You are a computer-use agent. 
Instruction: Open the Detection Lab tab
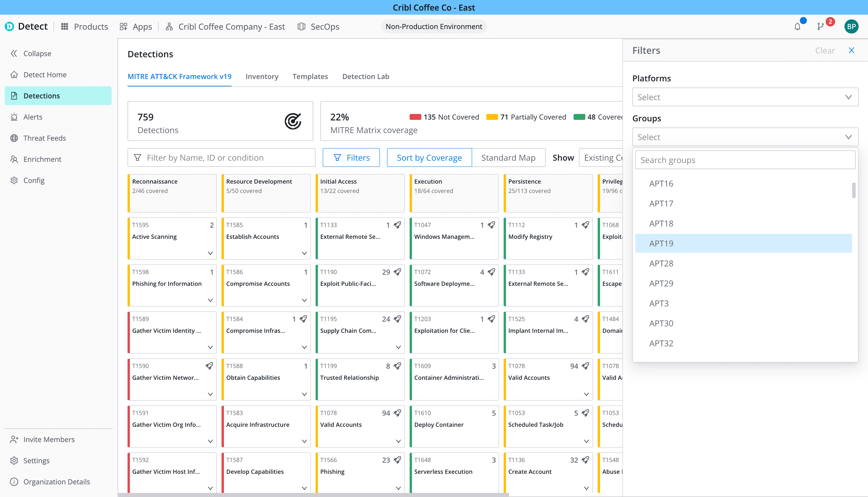tap(366, 76)
